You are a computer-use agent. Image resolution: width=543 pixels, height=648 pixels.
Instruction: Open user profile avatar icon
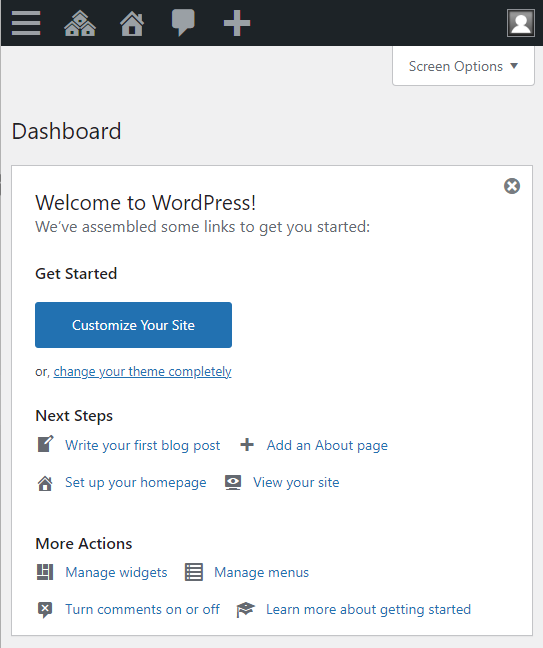(x=521, y=23)
